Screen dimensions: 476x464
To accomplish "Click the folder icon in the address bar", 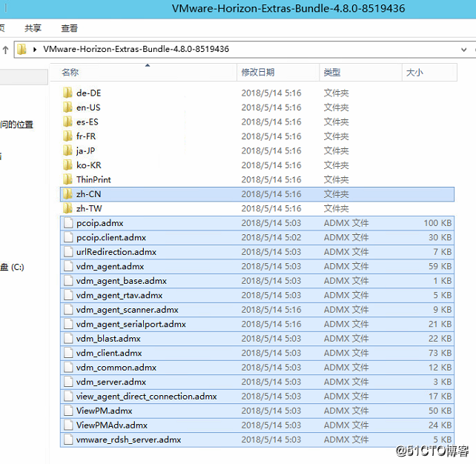I will [x=22, y=49].
